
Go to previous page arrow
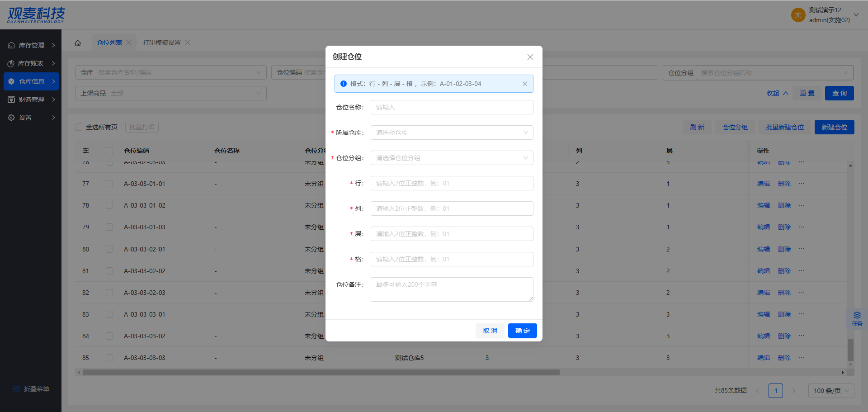pos(758,391)
